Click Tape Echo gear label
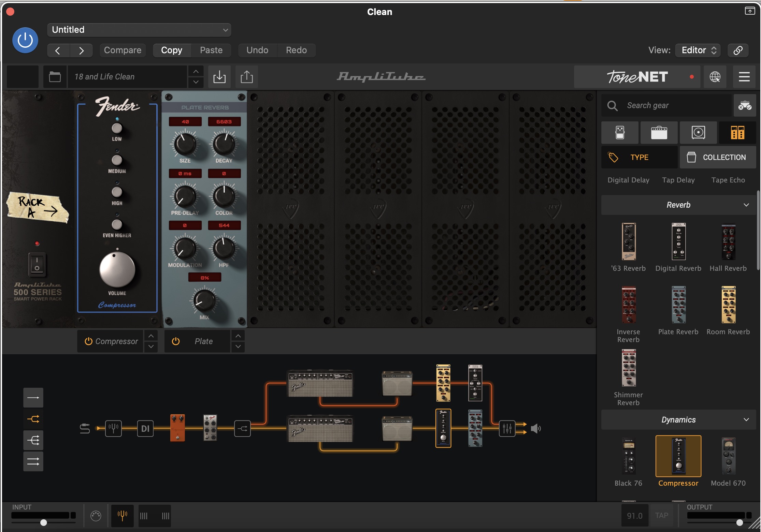 (728, 180)
